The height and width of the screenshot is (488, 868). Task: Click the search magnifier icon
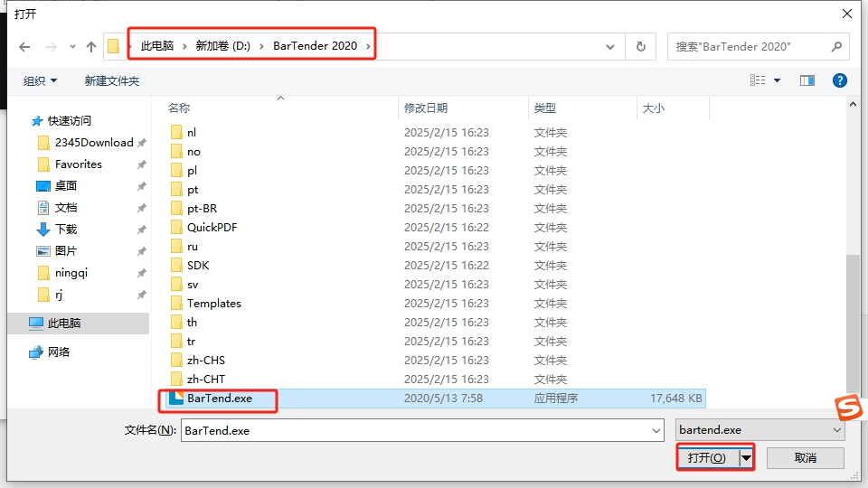tap(836, 47)
